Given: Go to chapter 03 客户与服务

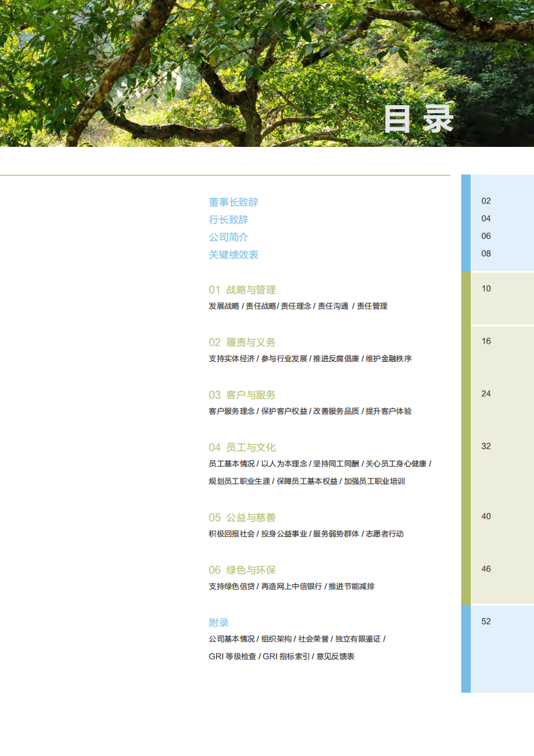Looking at the screenshot, I should click(x=242, y=395).
